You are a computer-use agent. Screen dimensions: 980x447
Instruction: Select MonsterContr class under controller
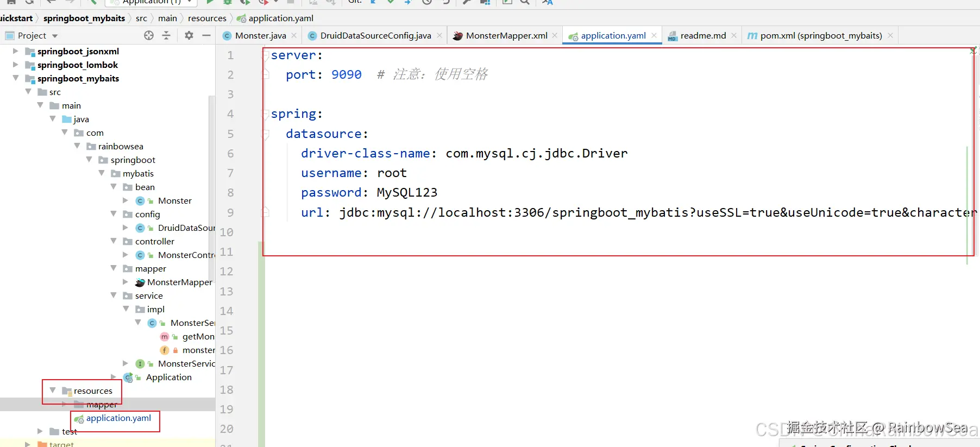pos(186,255)
